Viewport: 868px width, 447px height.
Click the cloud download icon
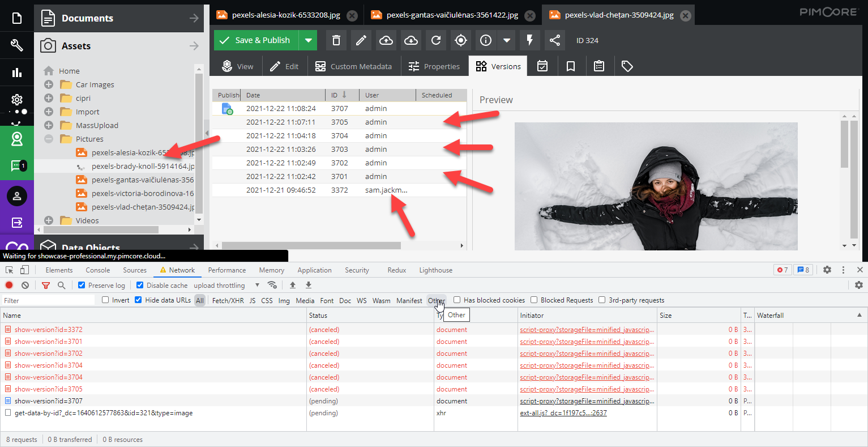point(411,40)
